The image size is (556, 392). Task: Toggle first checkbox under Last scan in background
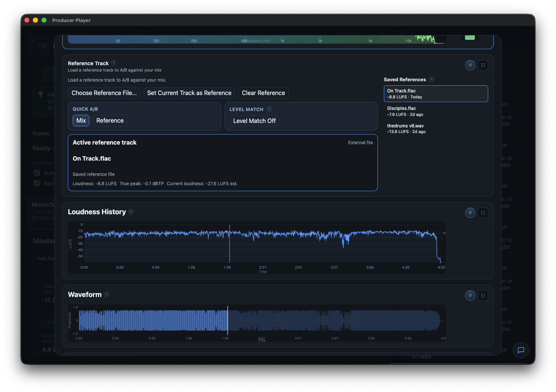pos(37,173)
